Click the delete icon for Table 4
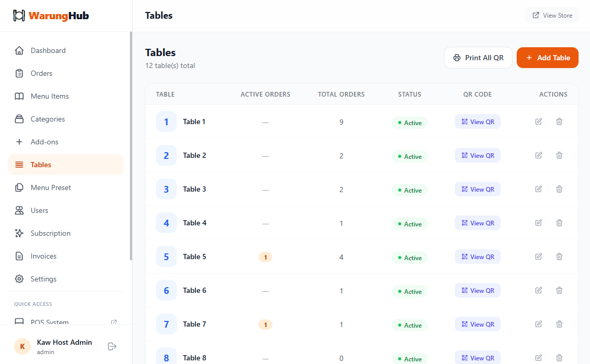Screen dimensions: 590x364 [x=559, y=223]
